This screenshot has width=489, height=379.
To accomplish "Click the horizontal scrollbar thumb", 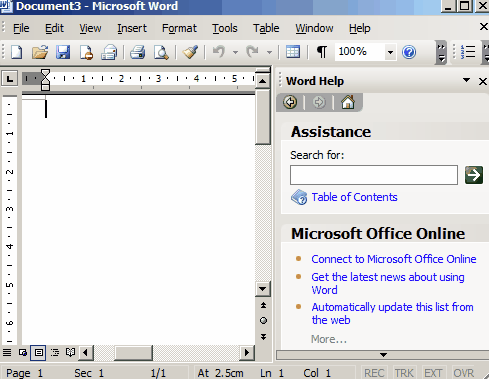I will (x=133, y=353).
